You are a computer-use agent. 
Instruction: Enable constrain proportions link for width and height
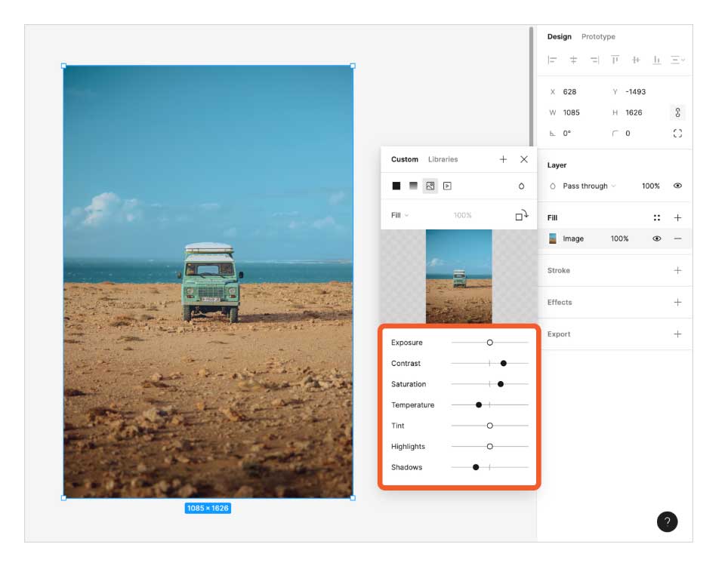[x=677, y=112]
